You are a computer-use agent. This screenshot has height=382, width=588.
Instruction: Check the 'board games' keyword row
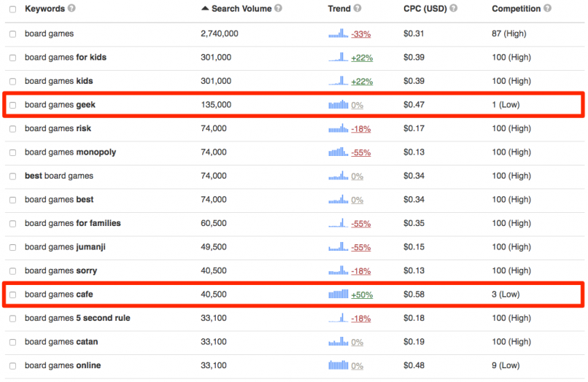[x=12, y=34]
